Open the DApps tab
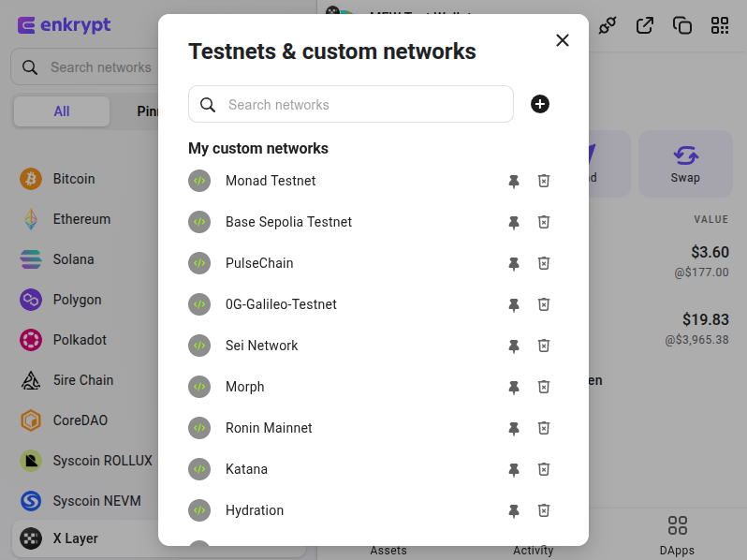 pyautogui.click(x=677, y=536)
